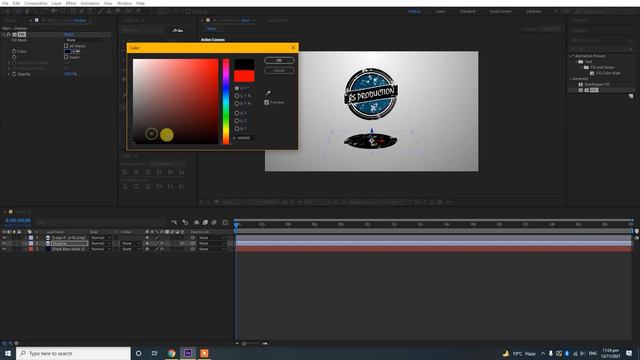Viewport: 640px width, 360px height.
Task: Toggle frame blending icon in timeline
Action: [205, 222]
